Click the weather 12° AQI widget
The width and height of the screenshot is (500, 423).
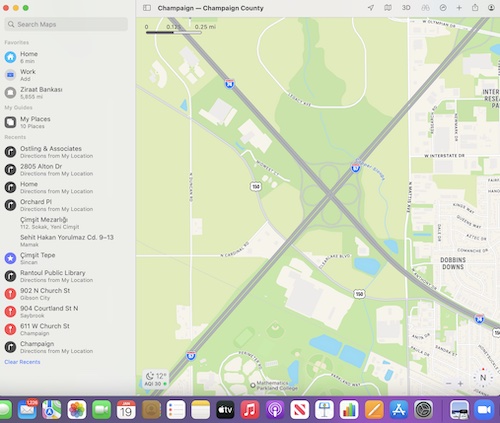tap(155, 379)
